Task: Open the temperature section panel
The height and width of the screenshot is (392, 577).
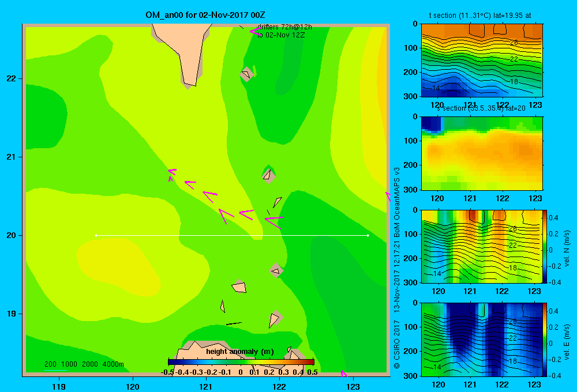Action: click(x=482, y=60)
